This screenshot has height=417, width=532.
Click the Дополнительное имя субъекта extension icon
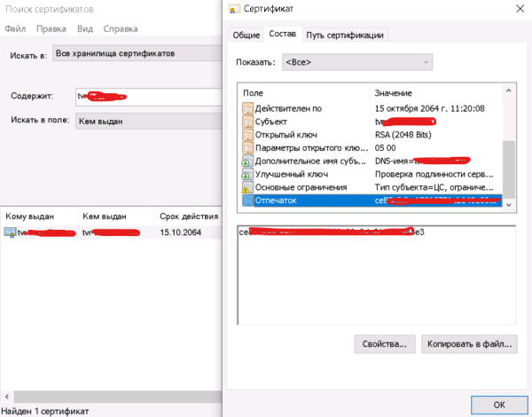coord(247,161)
